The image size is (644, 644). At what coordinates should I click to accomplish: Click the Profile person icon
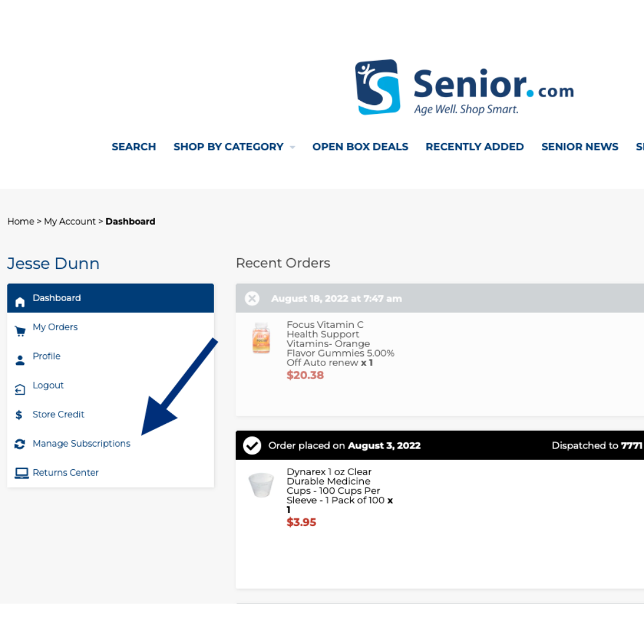[x=20, y=360]
